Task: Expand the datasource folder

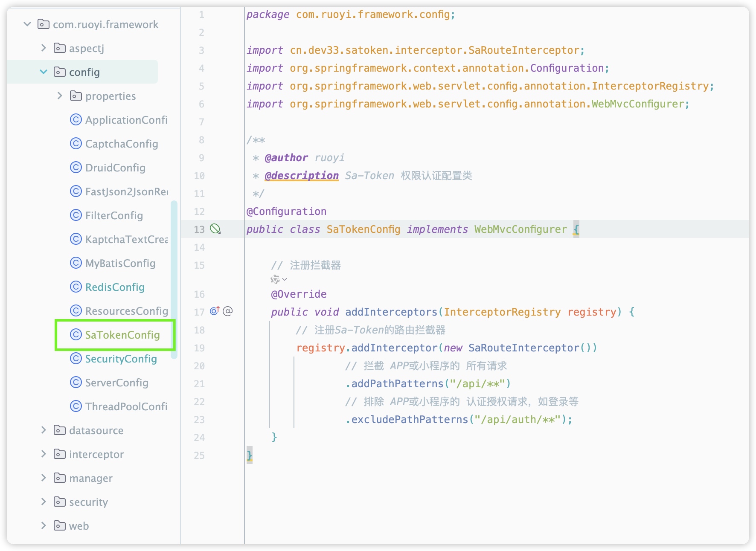Action: (44, 430)
